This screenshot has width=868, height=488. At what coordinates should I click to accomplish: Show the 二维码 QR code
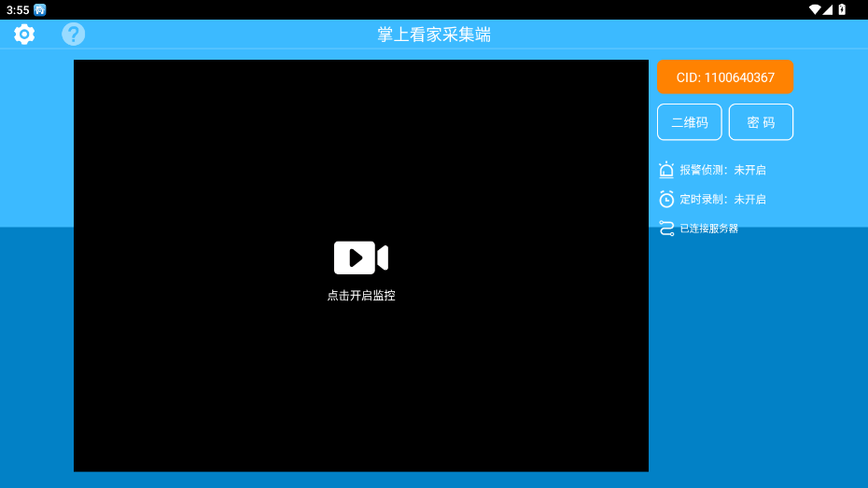click(x=690, y=122)
